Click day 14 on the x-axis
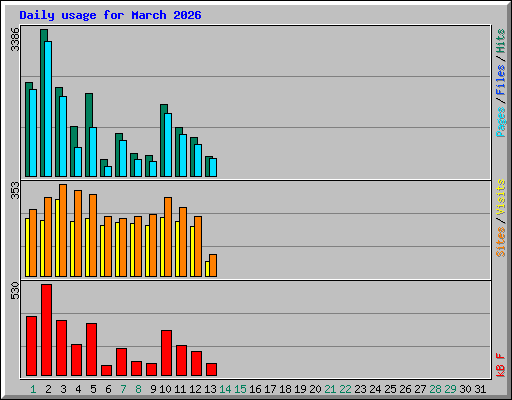This screenshot has height=400, width=512. [225, 389]
